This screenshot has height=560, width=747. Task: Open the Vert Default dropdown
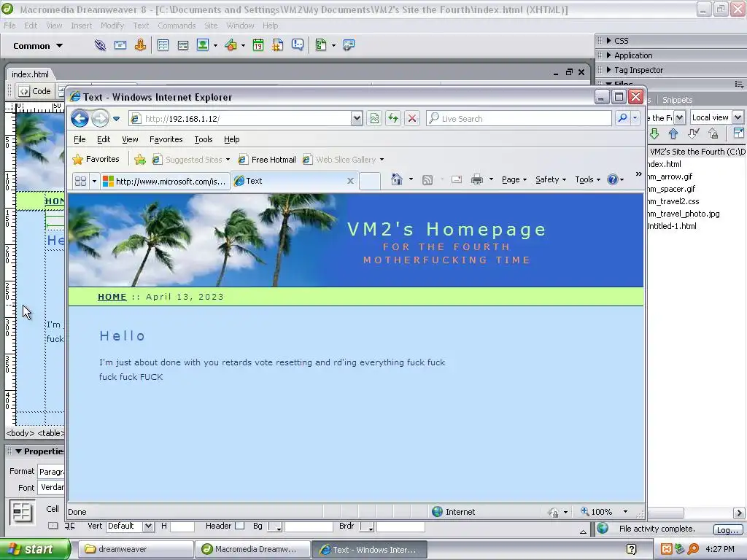[149, 526]
